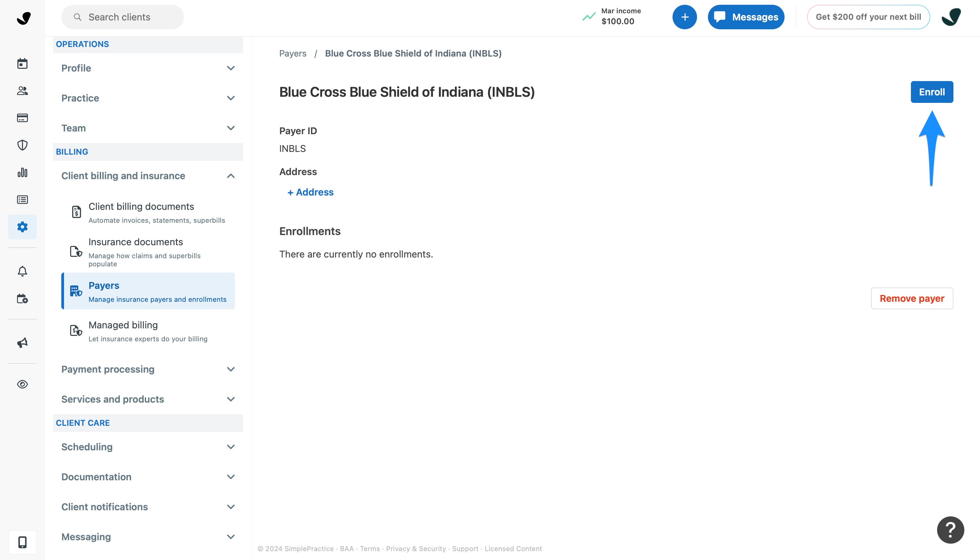Click the Insurance documents icon
The width and height of the screenshot is (980, 560).
click(x=76, y=251)
